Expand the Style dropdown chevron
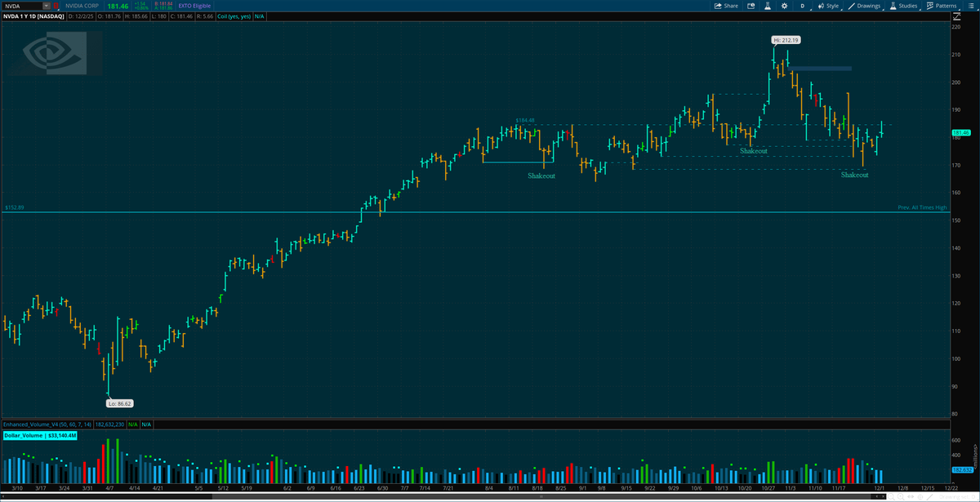This screenshot has height=502, width=980. pyautogui.click(x=841, y=7)
